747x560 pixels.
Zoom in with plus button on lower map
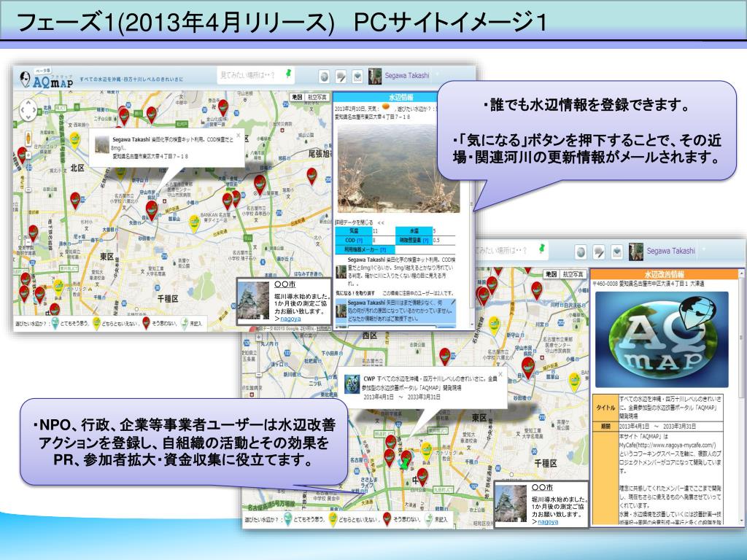[259, 337]
